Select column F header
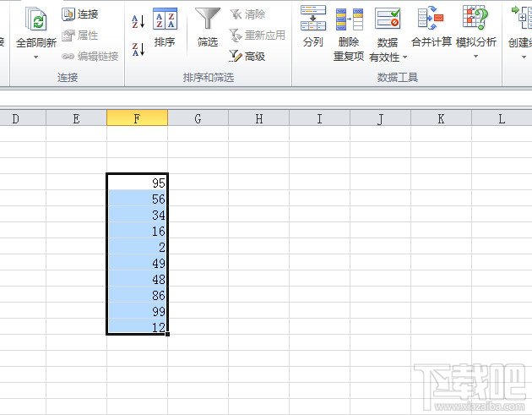 click(137, 118)
